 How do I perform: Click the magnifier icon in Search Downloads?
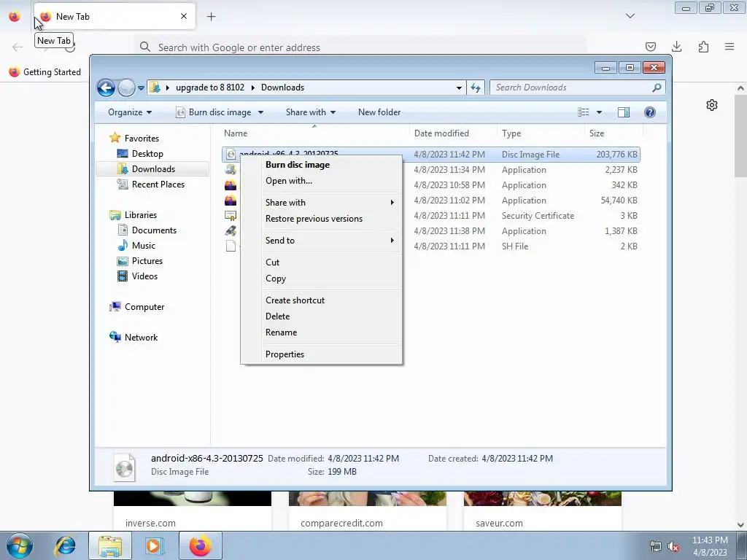[x=657, y=87]
